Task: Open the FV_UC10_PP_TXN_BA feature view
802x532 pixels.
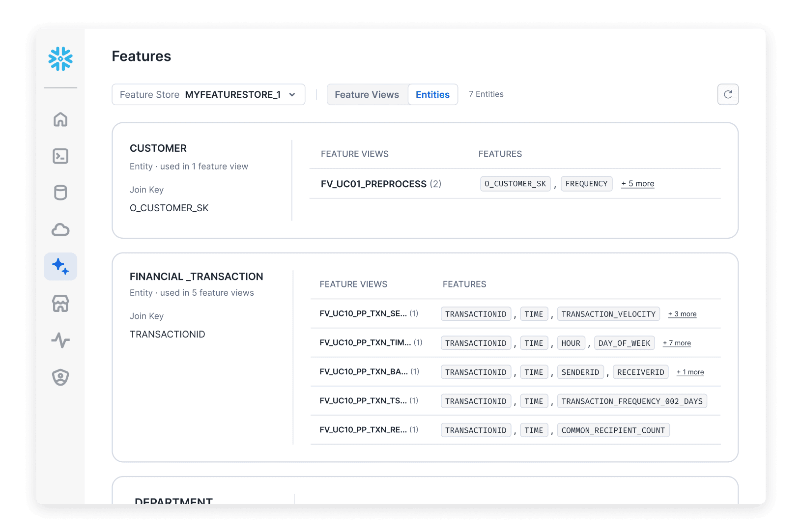Action: point(365,372)
